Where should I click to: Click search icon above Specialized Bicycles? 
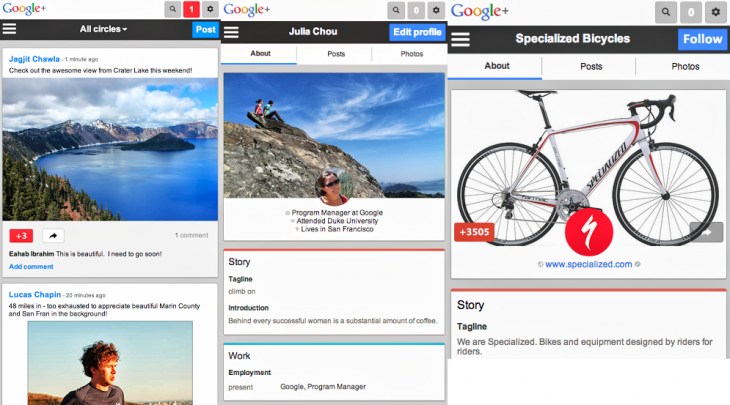pos(666,13)
